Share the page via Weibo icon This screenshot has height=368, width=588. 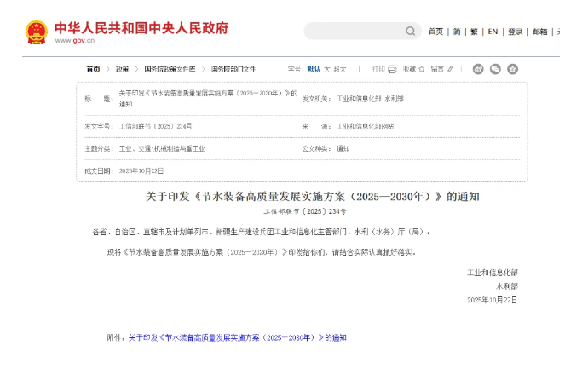click(x=479, y=69)
